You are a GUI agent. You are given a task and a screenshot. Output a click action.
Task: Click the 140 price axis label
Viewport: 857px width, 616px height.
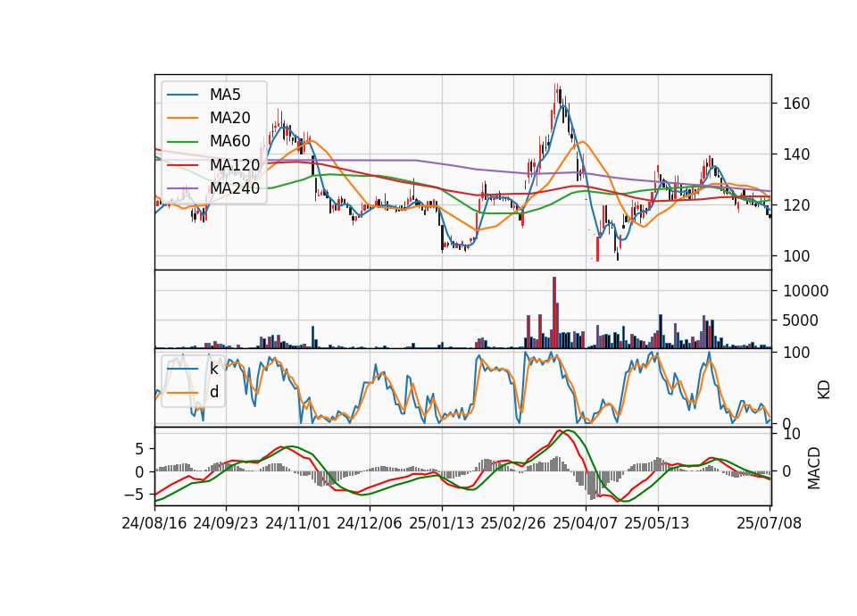(796, 154)
